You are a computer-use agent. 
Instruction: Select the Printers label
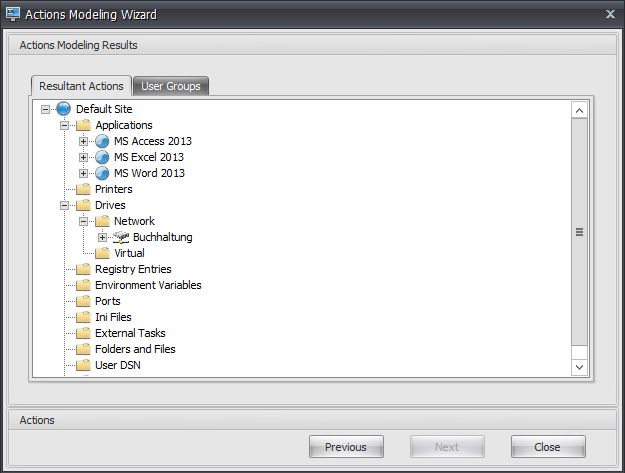(x=114, y=189)
